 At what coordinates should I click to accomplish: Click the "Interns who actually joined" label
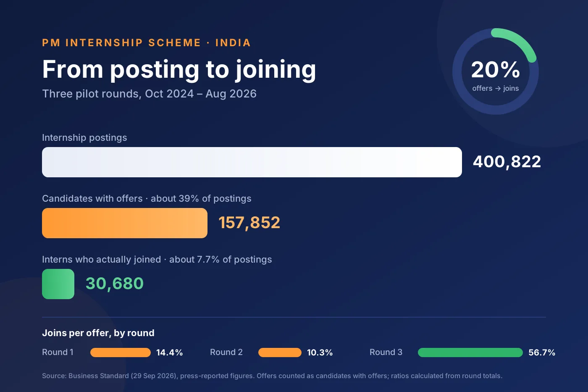157,260
